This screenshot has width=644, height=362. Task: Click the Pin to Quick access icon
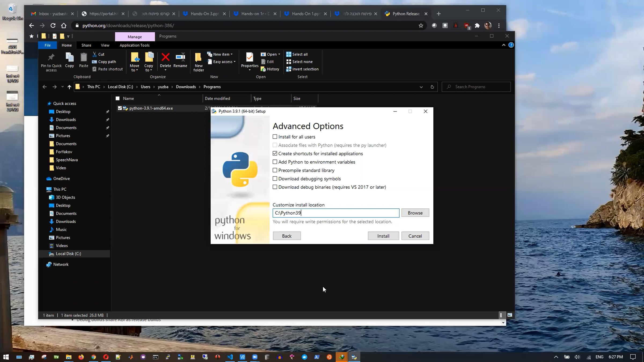point(51,57)
